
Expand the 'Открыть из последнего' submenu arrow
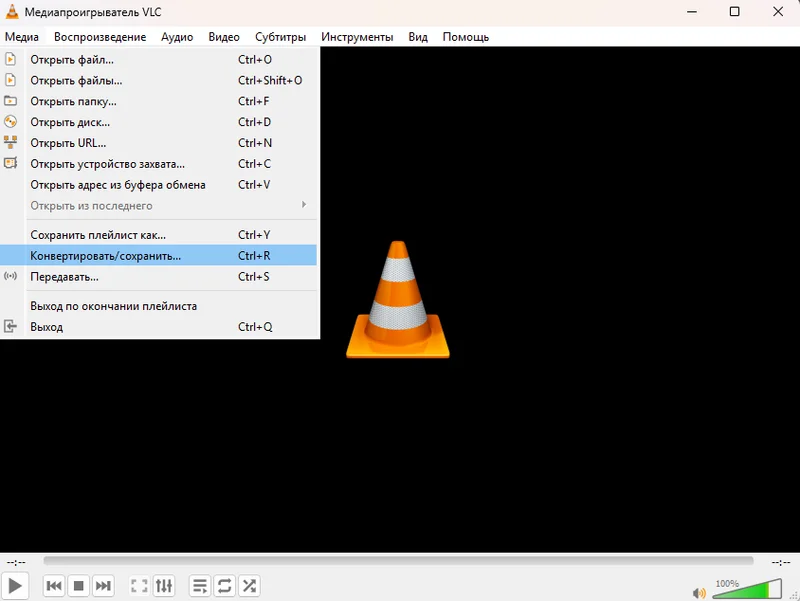304,206
